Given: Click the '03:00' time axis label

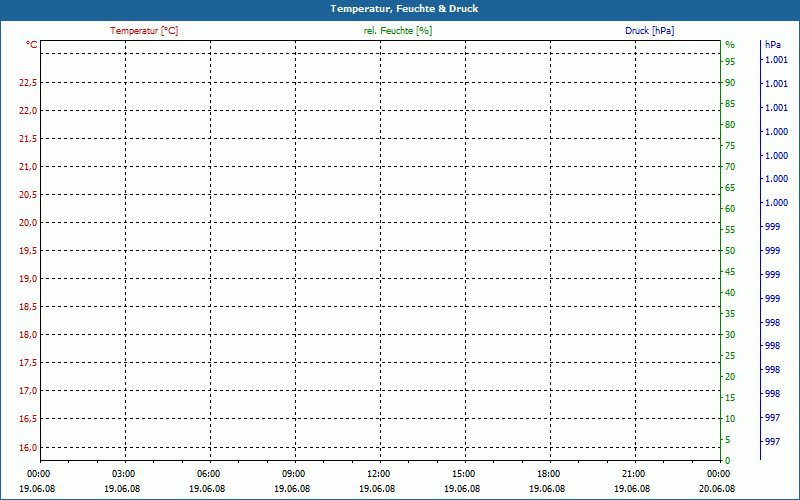Looking at the screenshot, I should 123,474.
